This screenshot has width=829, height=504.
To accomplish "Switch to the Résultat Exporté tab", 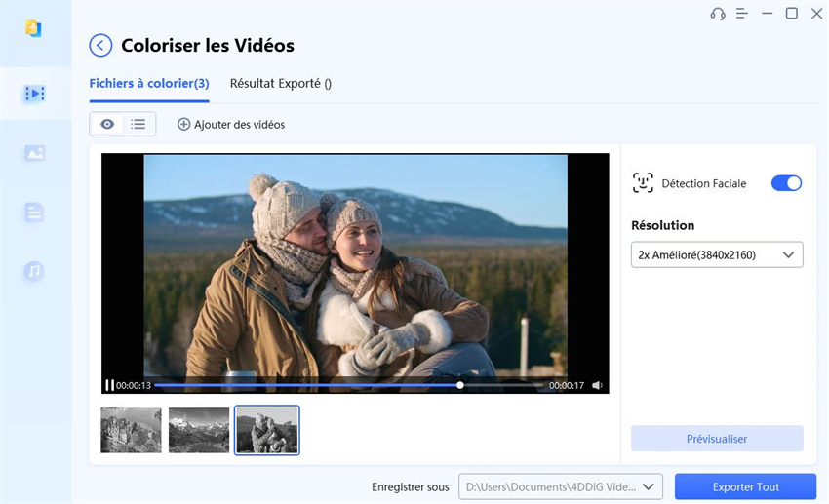I will (x=281, y=84).
